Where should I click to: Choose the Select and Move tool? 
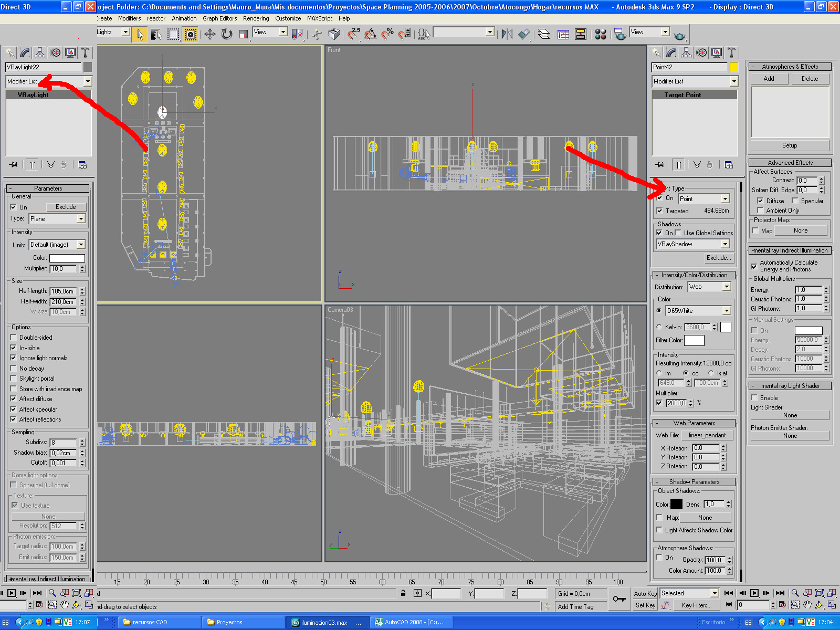210,35
